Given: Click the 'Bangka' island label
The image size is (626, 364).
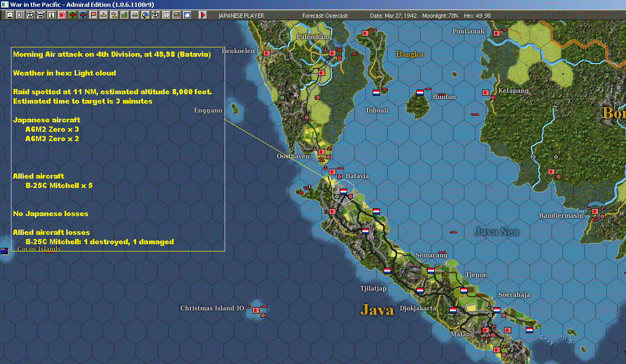Looking at the screenshot, I should click(410, 54).
